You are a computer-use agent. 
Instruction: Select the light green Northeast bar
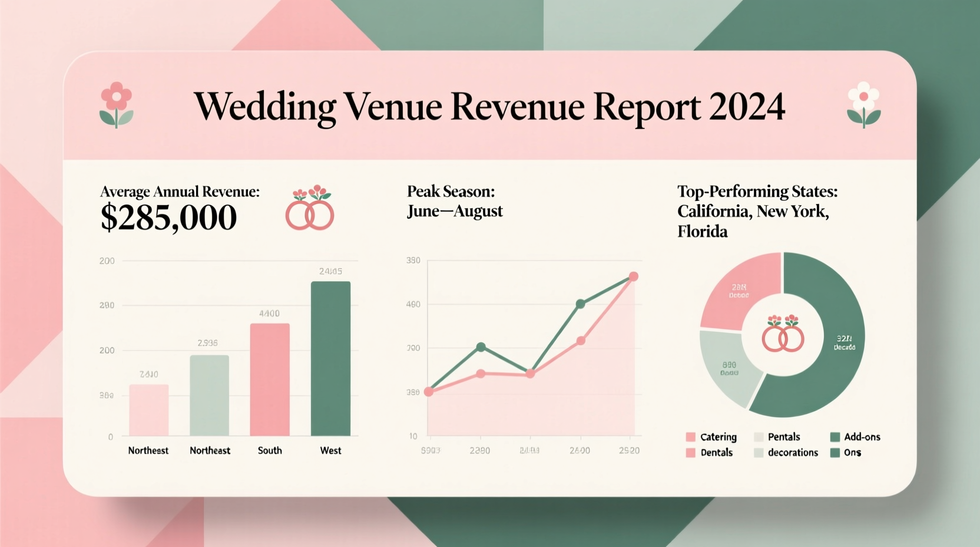(x=209, y=395)
